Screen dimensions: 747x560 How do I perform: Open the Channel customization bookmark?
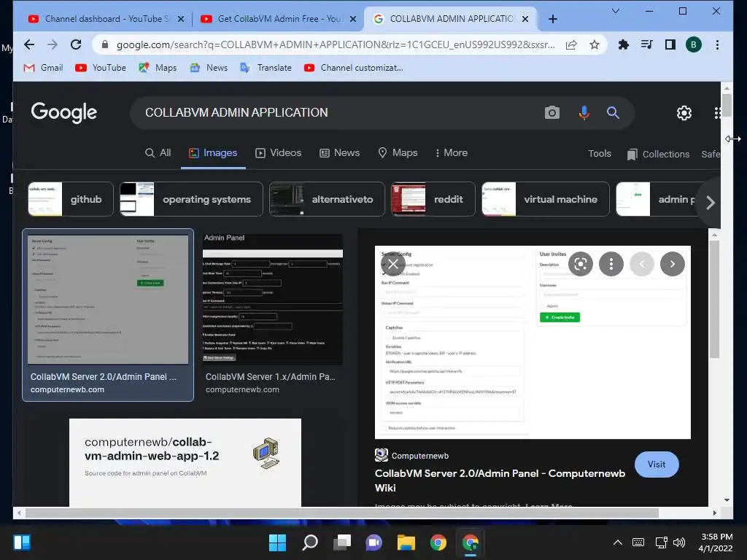(354, 68)
